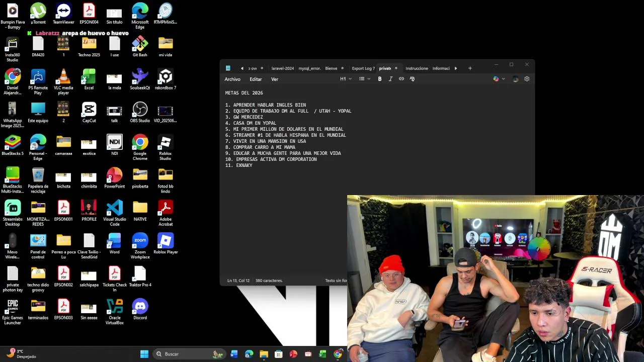Click the taskbar Buscar search box
The height and width of the screenshot is (362, 644).
[x=189, y=354]
